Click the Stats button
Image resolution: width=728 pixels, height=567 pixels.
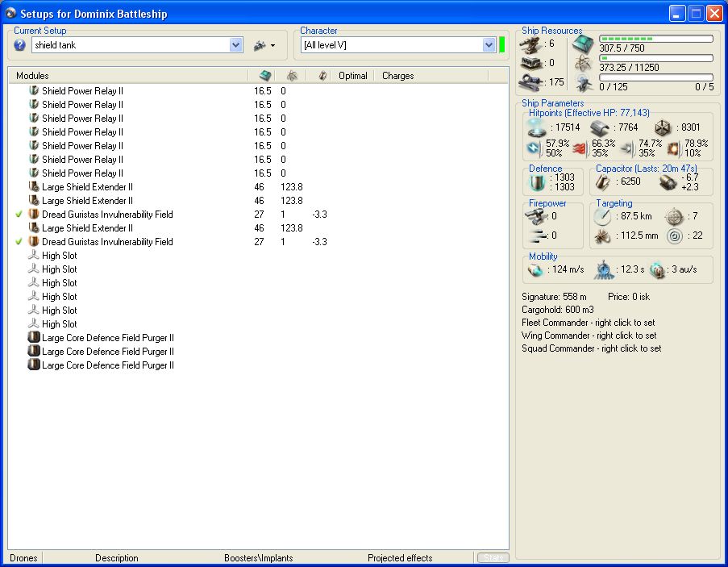tap(493, 557)
